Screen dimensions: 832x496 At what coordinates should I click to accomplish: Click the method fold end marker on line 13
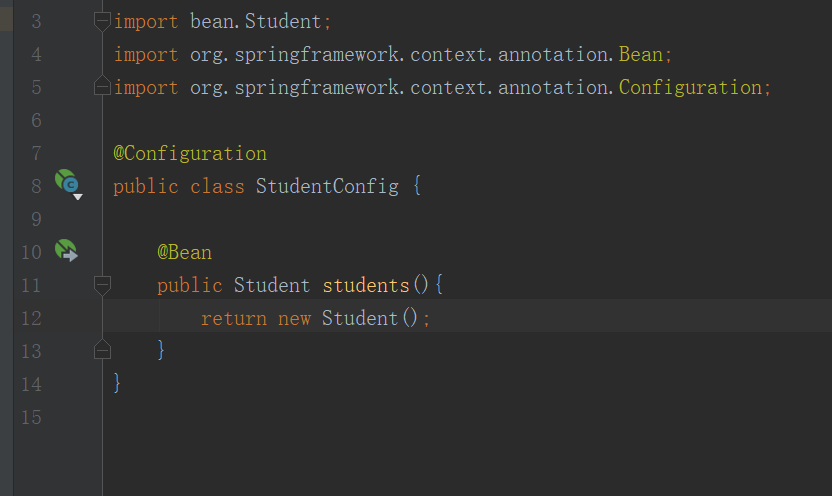tap(101, 350)
